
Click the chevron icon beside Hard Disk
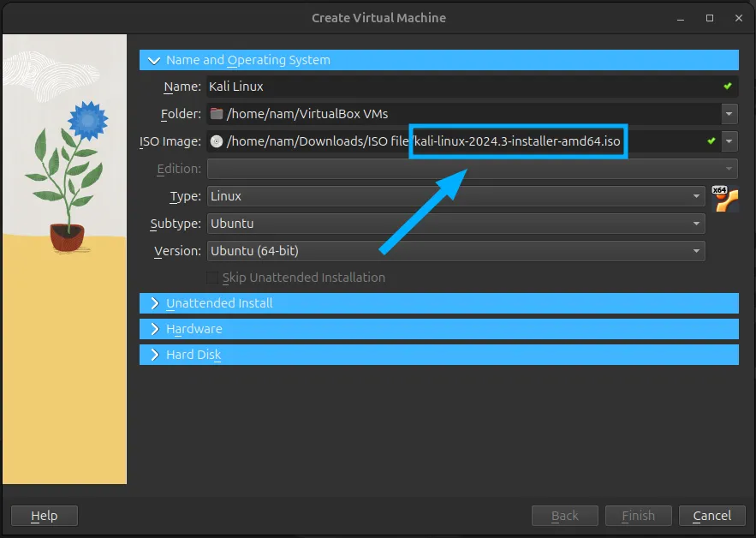click(154, 355)
